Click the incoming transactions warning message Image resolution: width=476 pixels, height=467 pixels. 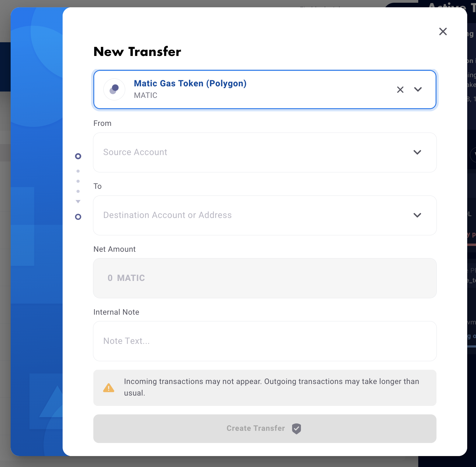tap(271, 387)
